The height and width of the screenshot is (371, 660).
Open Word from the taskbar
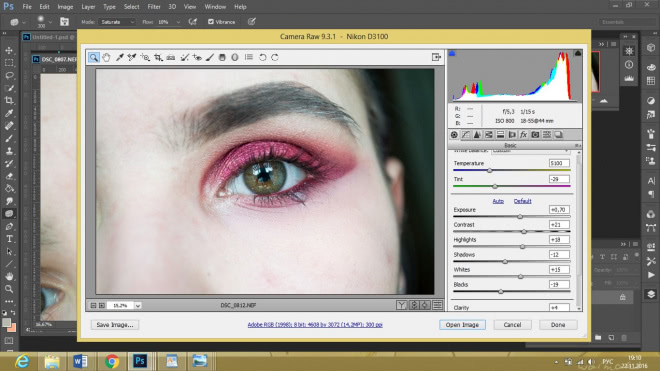click(x=80, y=361)
